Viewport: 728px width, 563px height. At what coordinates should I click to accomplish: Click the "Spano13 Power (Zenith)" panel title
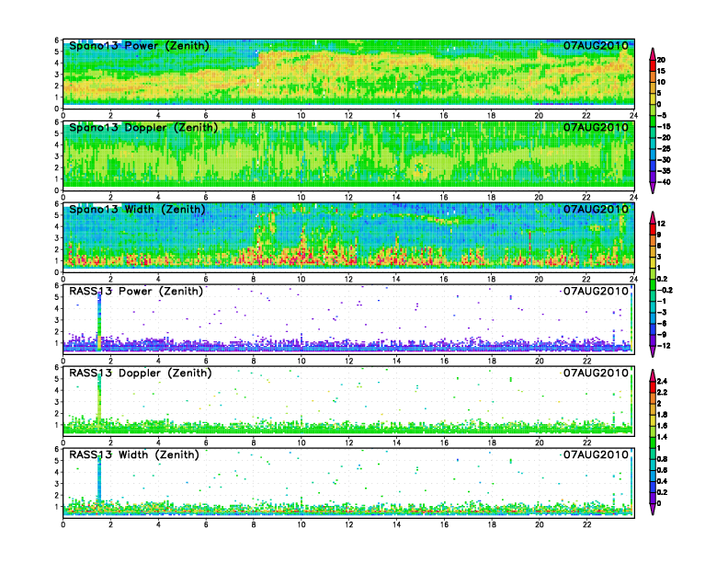pyautogui.click(x=139, y=46)
